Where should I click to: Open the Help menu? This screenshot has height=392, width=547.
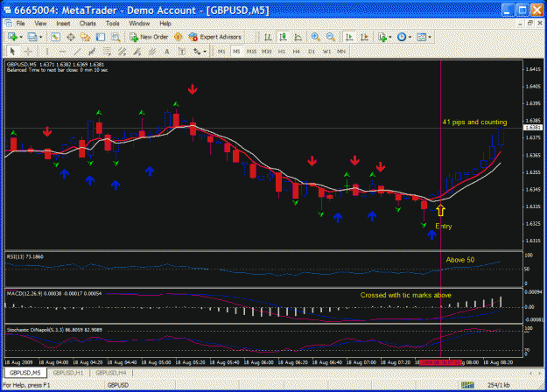pos(165,24)
